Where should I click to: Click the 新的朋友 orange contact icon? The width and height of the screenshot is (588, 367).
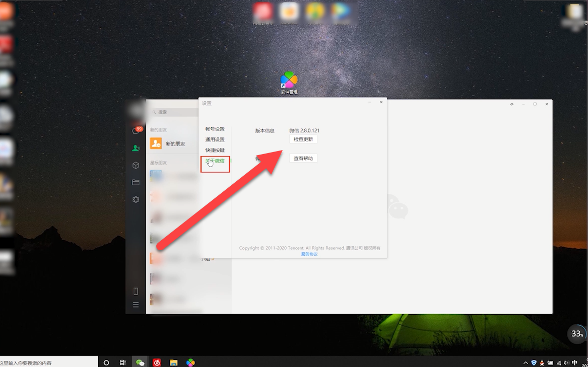coord(156,143)
